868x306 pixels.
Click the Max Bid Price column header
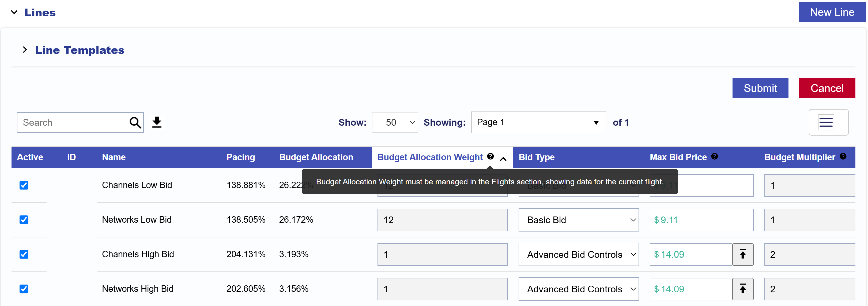(x=678, y=157)
